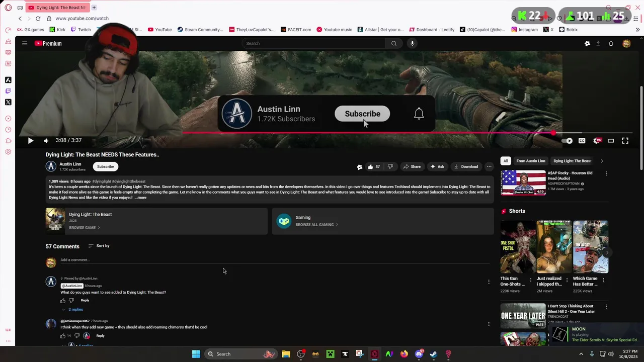Viewport: 644px width, 362px height.
Task: Open the FACEIT.com bookmark
Action: [x=296, y=30]
